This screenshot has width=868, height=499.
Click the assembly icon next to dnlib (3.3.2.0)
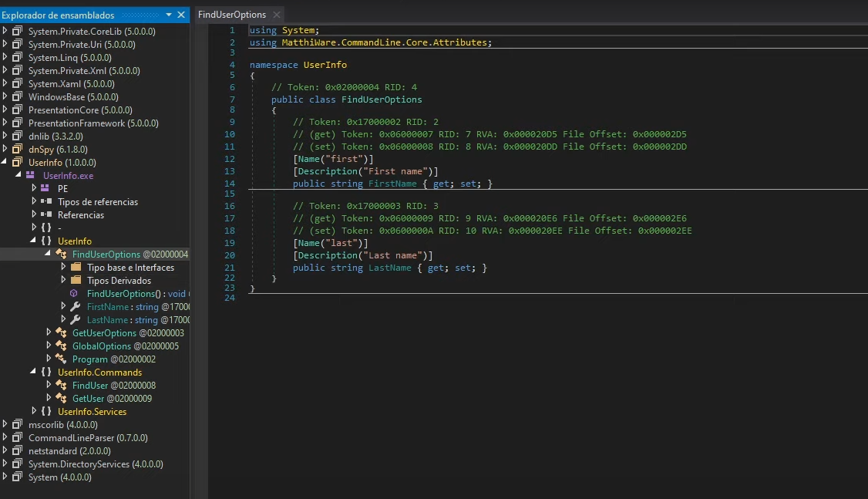coord(18,136)
